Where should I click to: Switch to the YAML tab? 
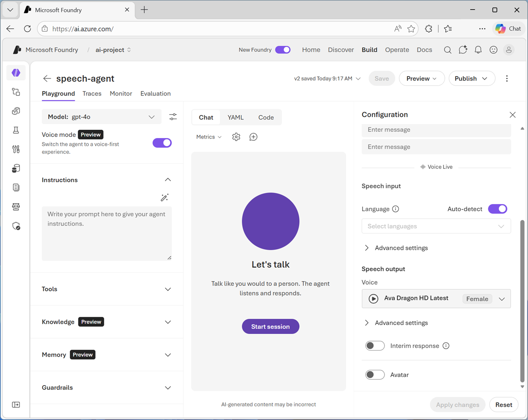point(235,117)
